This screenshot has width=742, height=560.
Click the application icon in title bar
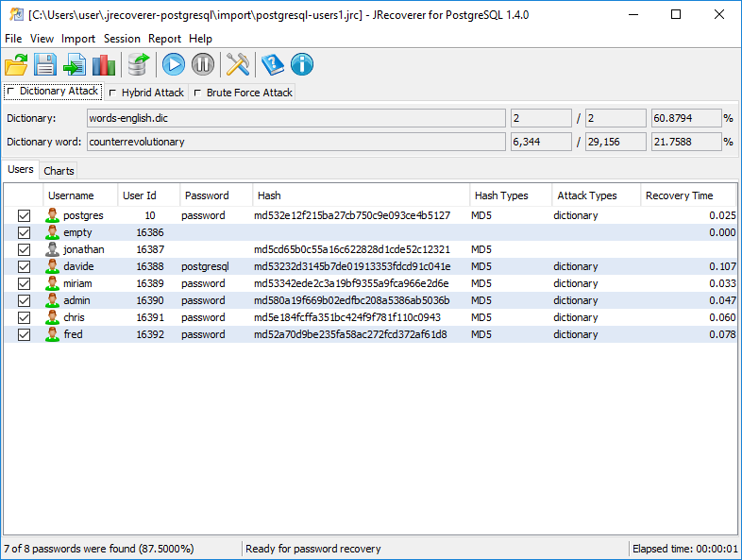16,15
